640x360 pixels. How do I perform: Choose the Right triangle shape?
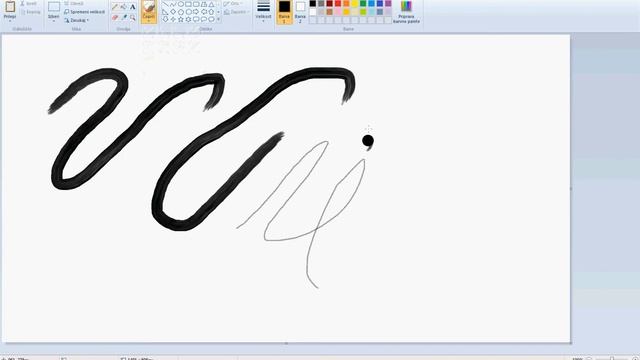tap(165, 12)
